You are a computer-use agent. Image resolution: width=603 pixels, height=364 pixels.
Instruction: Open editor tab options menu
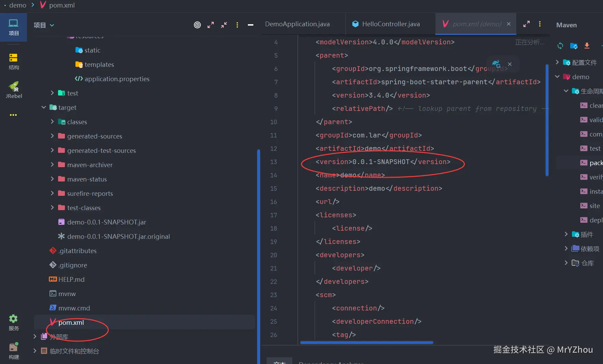(x=540, y=24)
